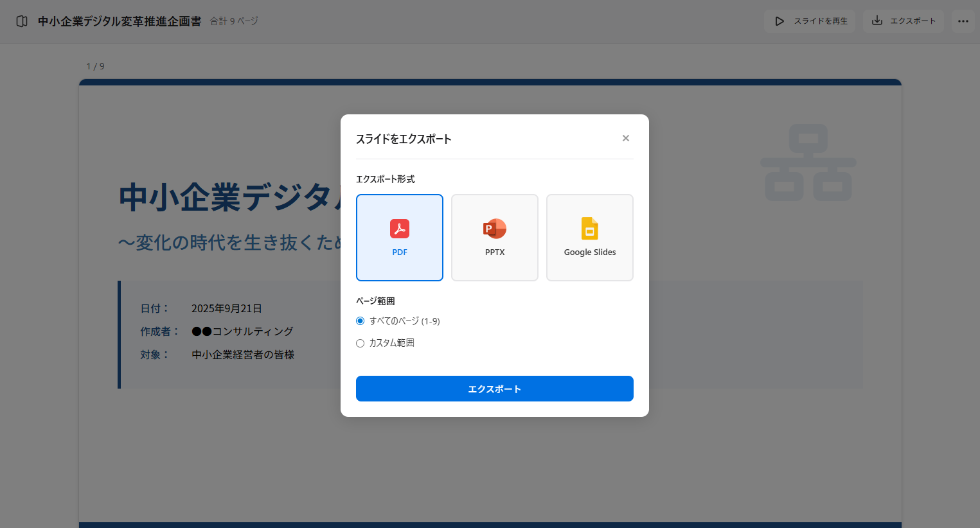Select the Google Slides icon
This screenshot has width=980, height=528.
pos(589,229)
